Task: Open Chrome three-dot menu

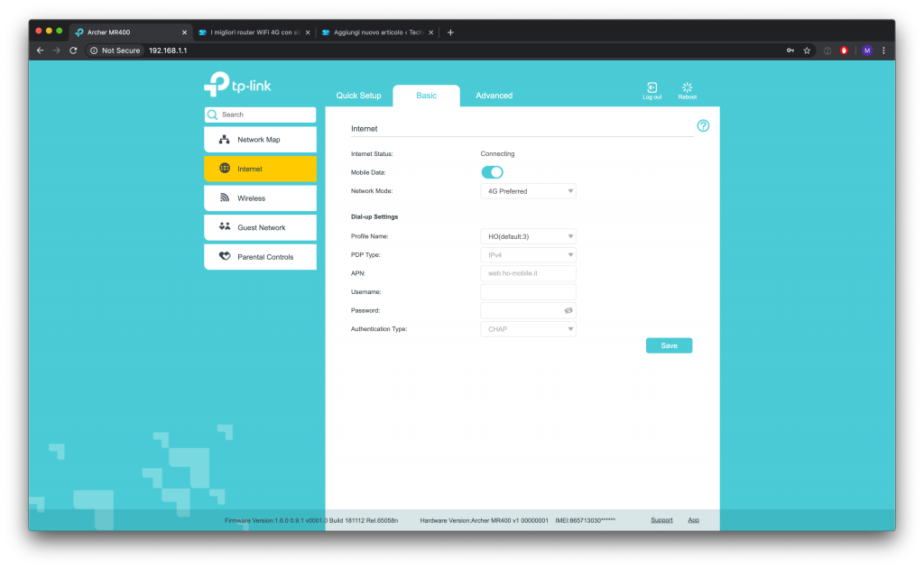Action: (883, 50)
